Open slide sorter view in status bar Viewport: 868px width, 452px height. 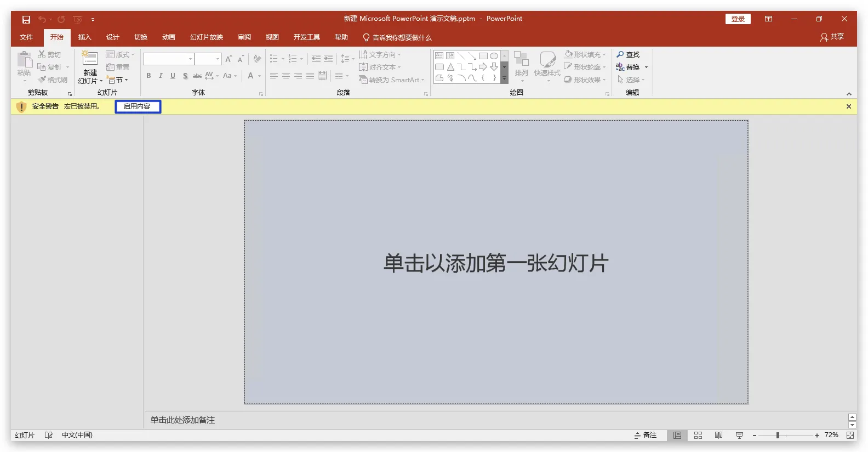click(698, 435)
